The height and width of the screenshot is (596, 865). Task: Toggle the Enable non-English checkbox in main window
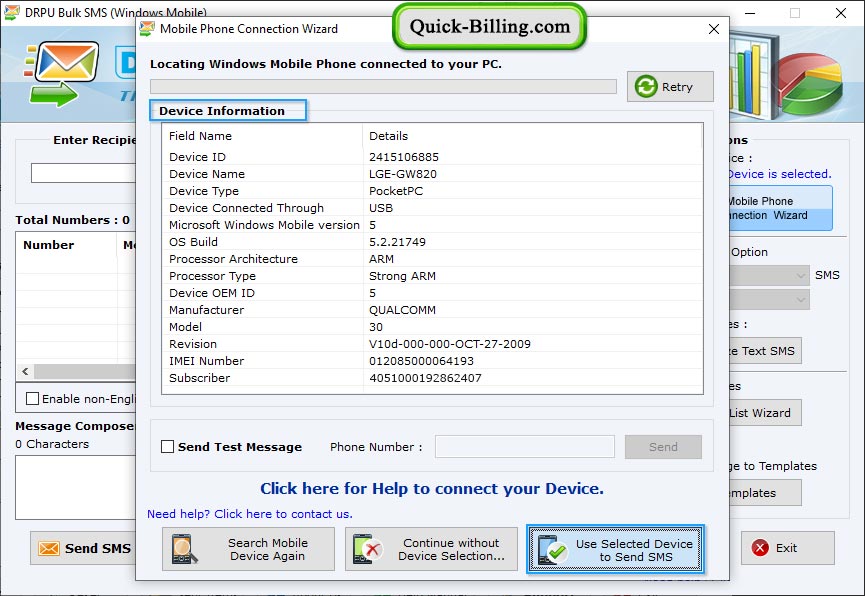pyautogui.click(x=33, y=398)
